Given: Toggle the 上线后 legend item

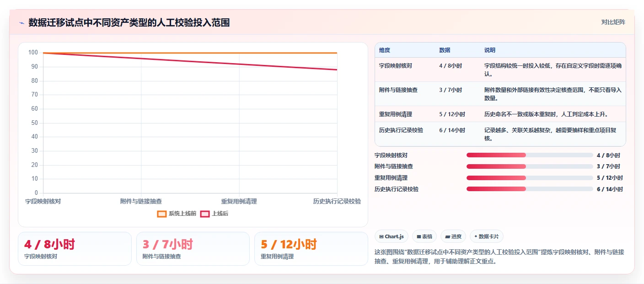Looking at the screenshot, I should (215, 214).
